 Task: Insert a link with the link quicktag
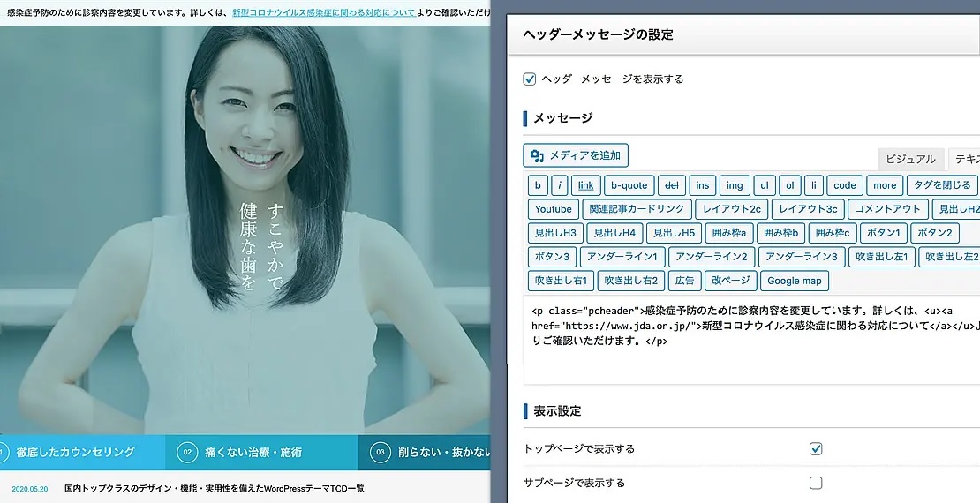586,185
